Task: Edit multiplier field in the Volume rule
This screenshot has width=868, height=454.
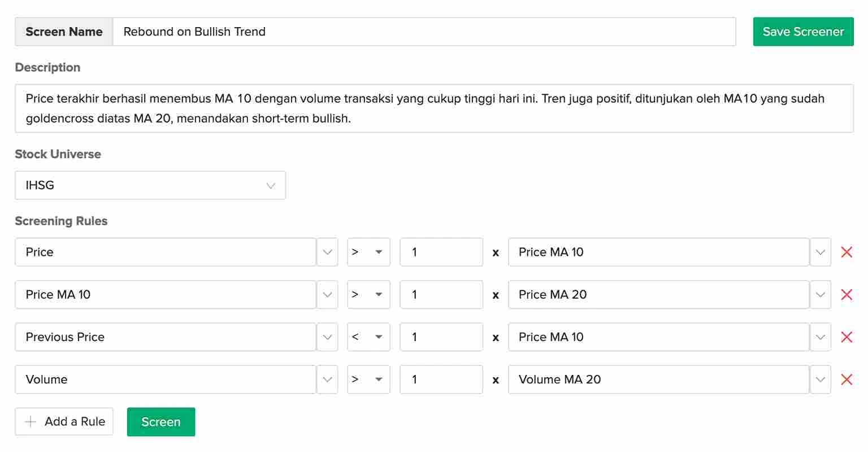Action: [441, 379]
